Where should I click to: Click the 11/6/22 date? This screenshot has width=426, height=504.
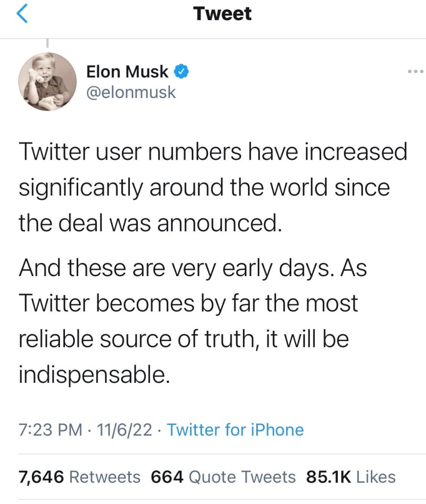(124, 430)
